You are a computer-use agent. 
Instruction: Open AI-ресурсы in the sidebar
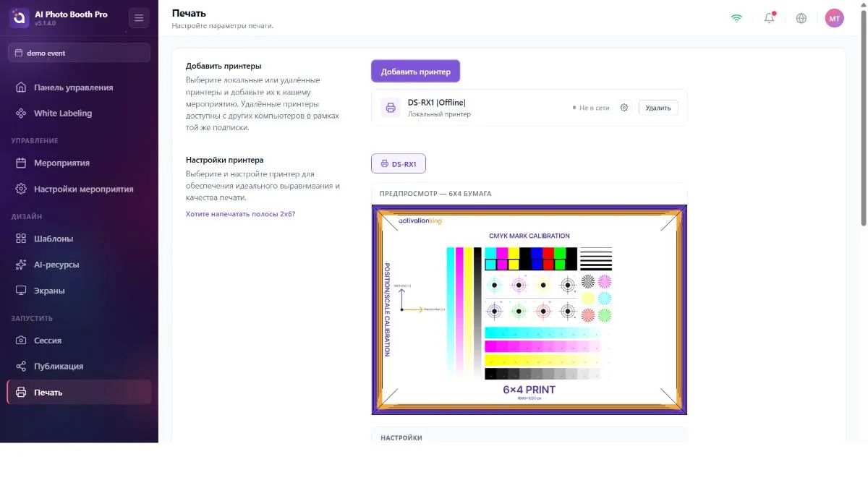tap(79, 265)
